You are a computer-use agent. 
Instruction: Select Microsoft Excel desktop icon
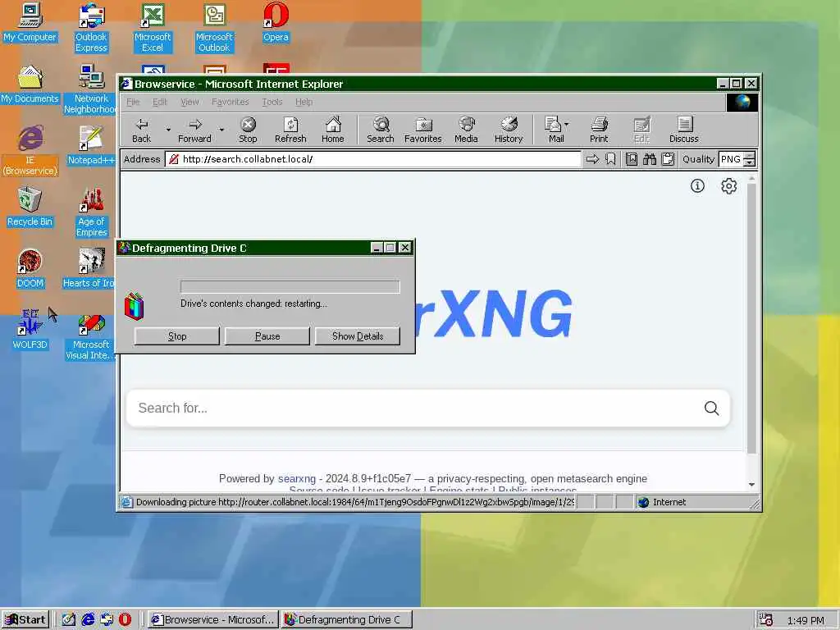point(153,28)
